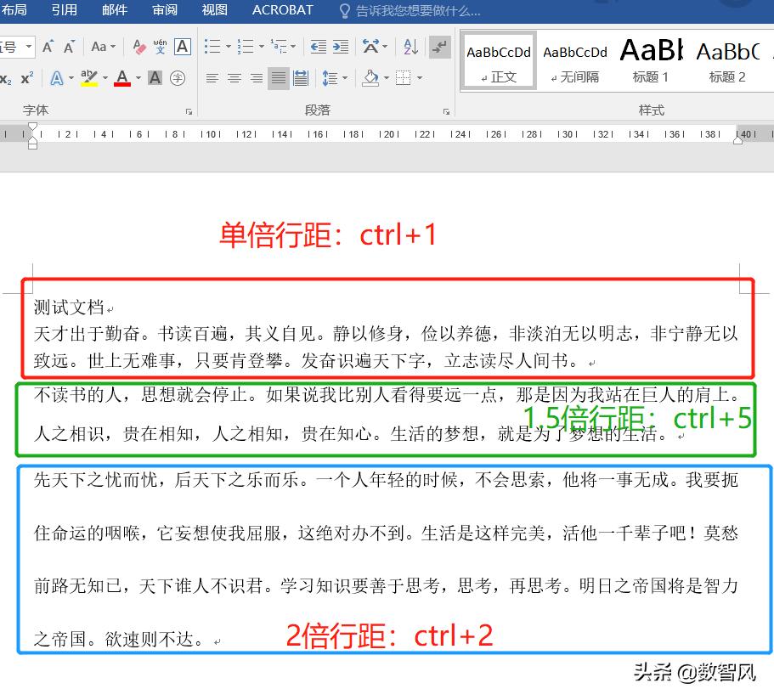
Task: Clear all formatting with the eraser icon
Action: click(138, 47)
